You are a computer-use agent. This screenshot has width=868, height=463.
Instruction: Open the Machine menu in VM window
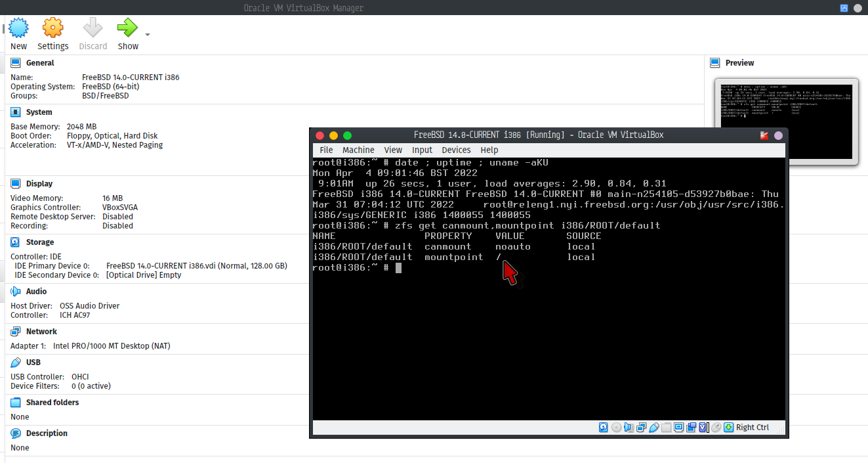point(358,150)
